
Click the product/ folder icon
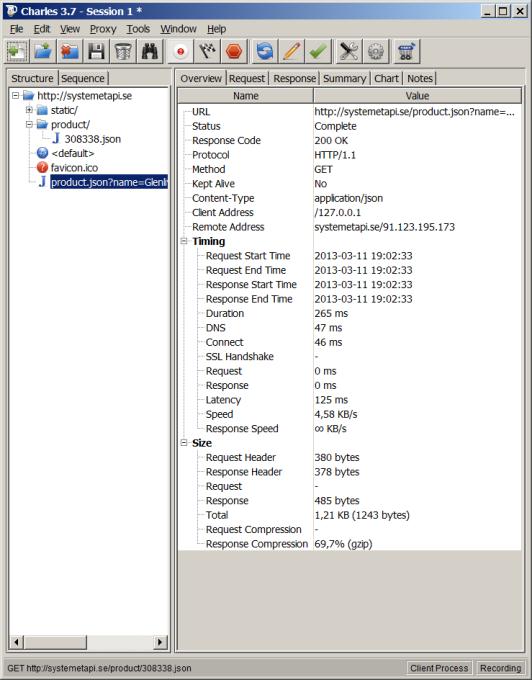tap(42, 124)
